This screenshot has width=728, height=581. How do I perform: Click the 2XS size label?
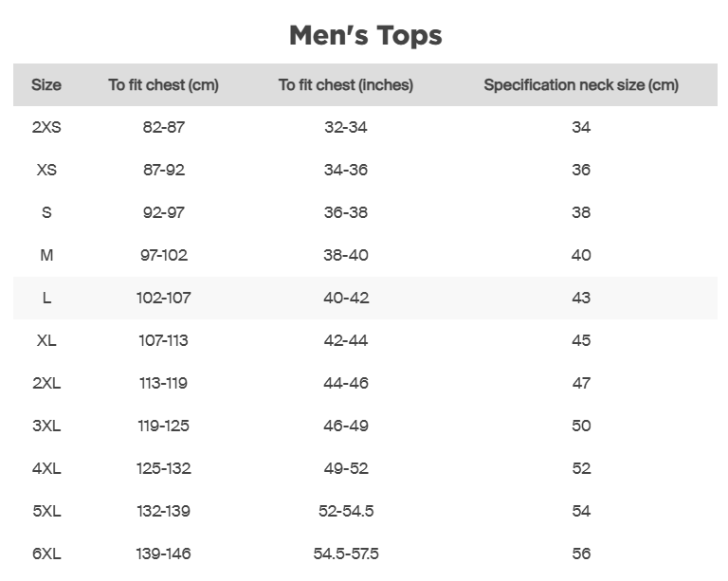[46, 127]
